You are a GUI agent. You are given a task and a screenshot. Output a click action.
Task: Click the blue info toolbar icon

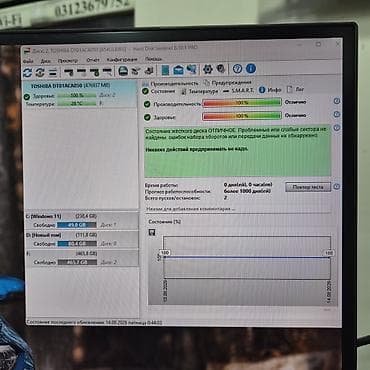tap(251, 69)
